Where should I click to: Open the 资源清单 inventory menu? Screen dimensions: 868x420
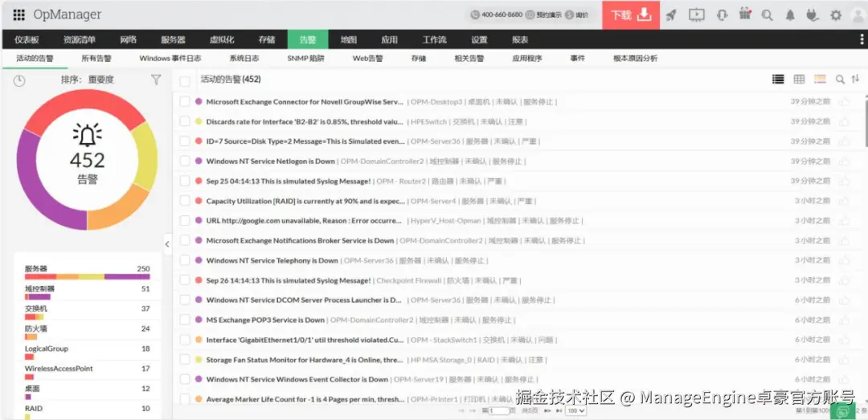click(x=79, y=40)
